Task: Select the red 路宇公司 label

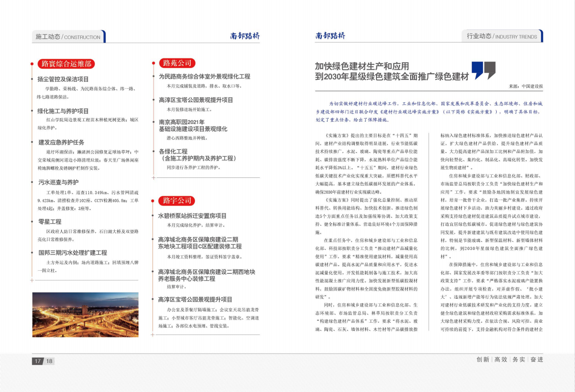Action: tap(177, 201)
